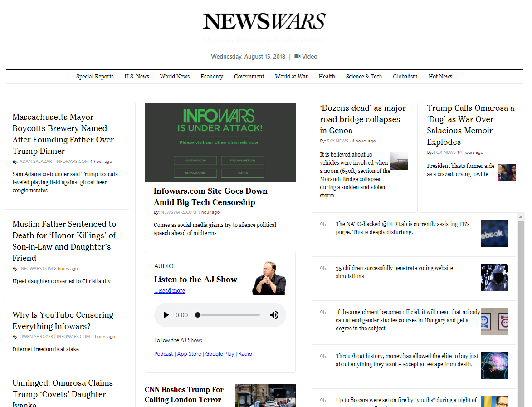Screen dimensions: 532x407
Task: Click Internet freedom is at stake summary
Action: pos(45,349)
